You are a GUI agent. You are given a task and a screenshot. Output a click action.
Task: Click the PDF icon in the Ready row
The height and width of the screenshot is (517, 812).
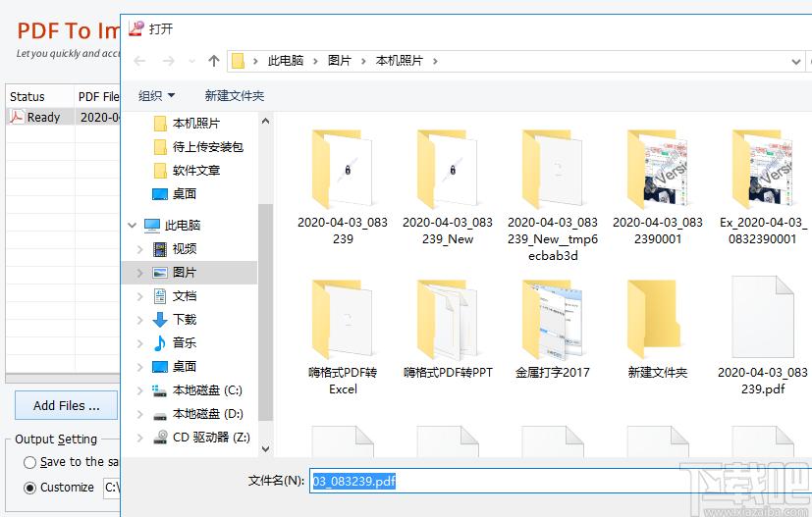pos(17,117)
